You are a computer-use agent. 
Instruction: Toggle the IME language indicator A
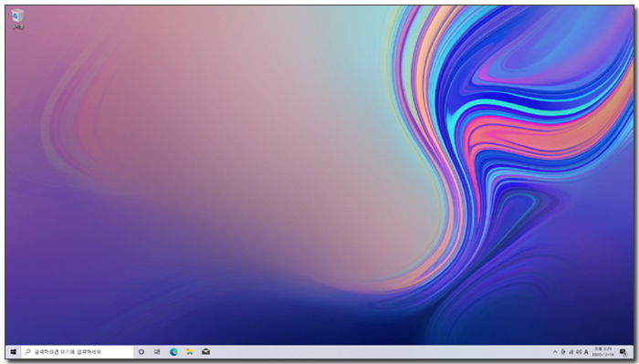[x=586, y=352]
